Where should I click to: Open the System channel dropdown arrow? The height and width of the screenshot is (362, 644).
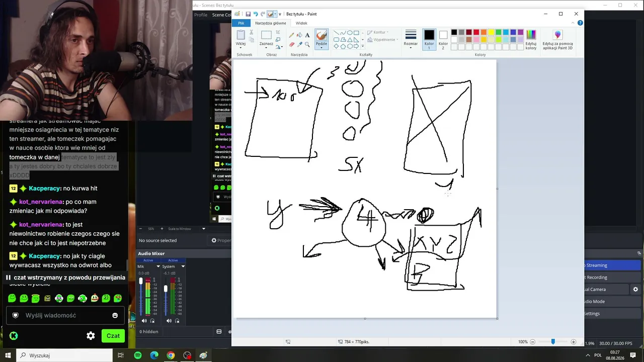tap(183, 266)
